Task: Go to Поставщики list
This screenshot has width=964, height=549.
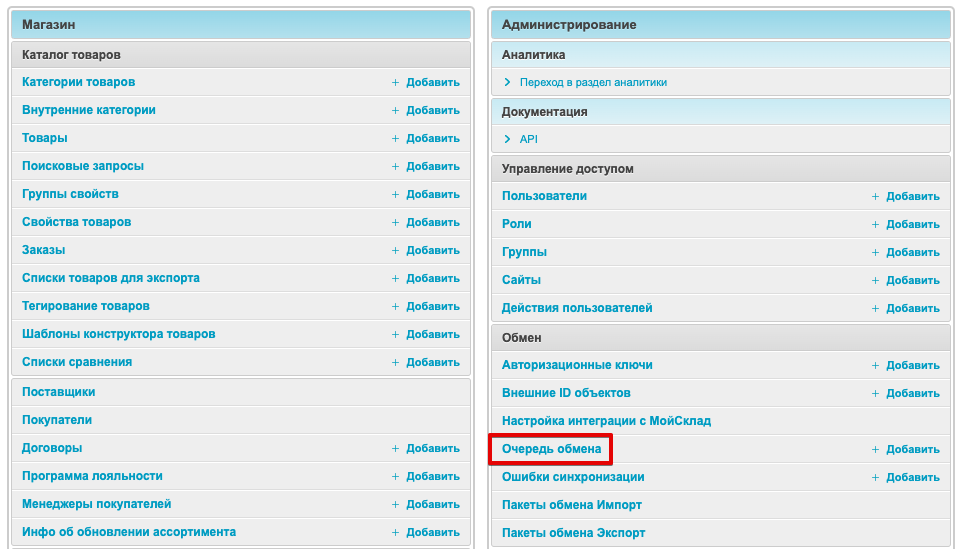Action: point(59,392)
